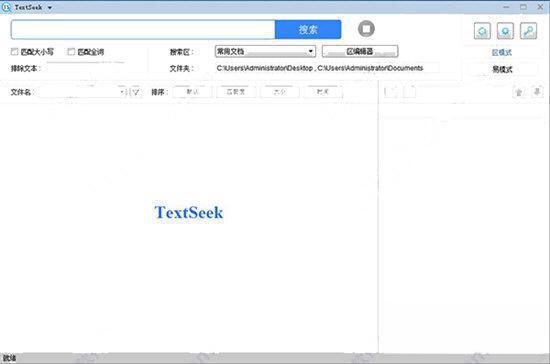Maximize the TextSeek window
Viewport: 550px width, 364px height.
pyautogui.click(x=523, y=7)
